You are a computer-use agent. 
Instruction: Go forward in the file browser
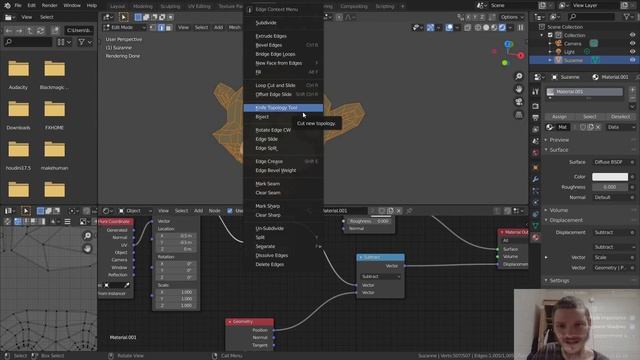19,31
